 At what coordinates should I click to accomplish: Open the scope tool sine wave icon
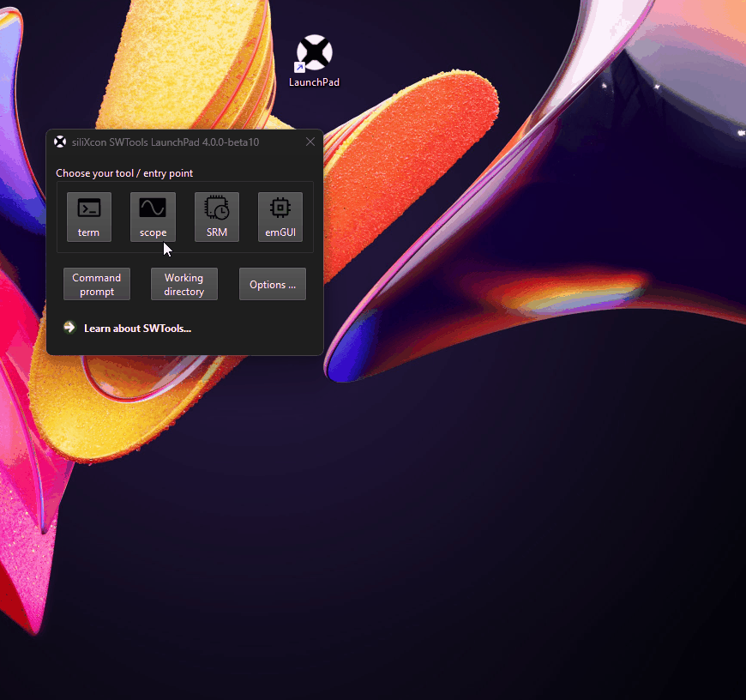(153, 208)
